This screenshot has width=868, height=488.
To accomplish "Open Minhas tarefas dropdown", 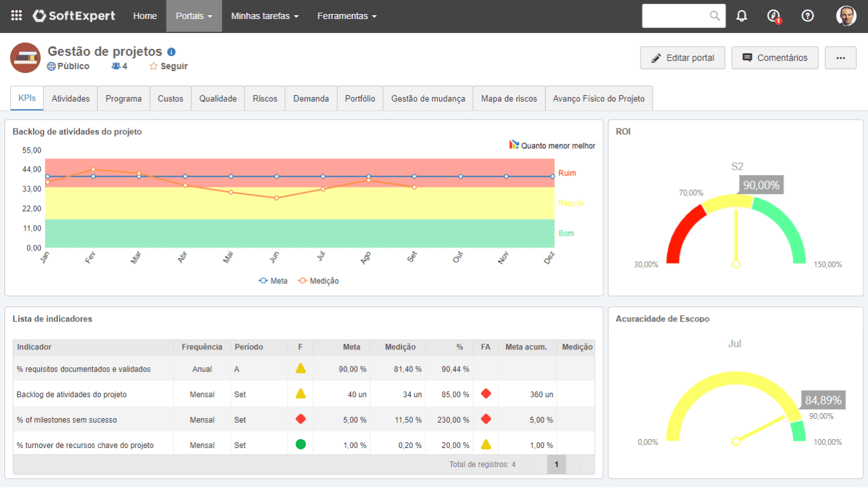I will 264,16.
